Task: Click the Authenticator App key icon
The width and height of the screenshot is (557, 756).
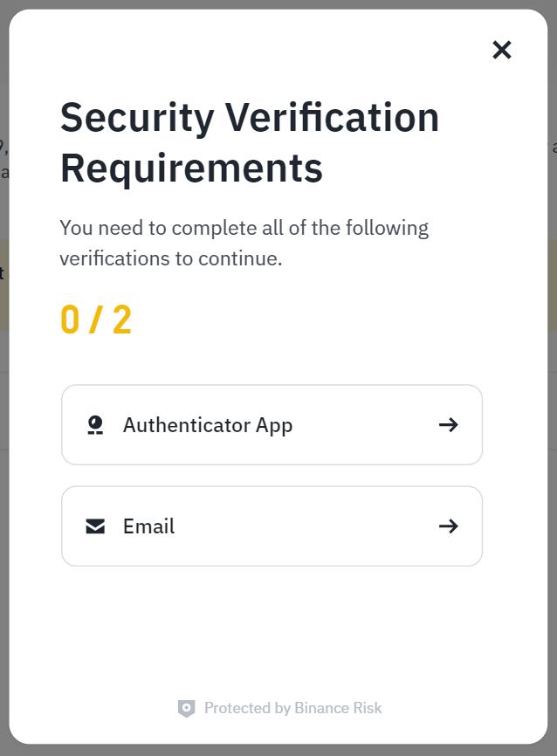Action: (95, 425)
